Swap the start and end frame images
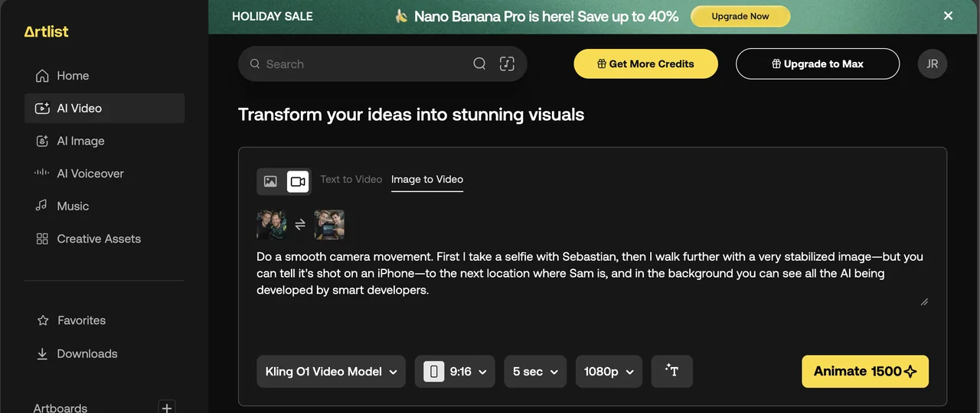The width and height of the screenshot is (980, 413). tap(300, 225)
